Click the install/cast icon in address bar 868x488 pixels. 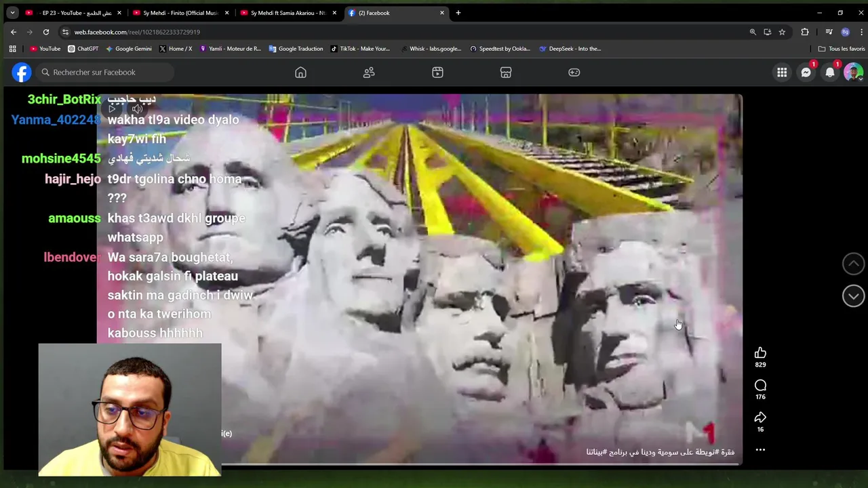(x=767, y=32)
